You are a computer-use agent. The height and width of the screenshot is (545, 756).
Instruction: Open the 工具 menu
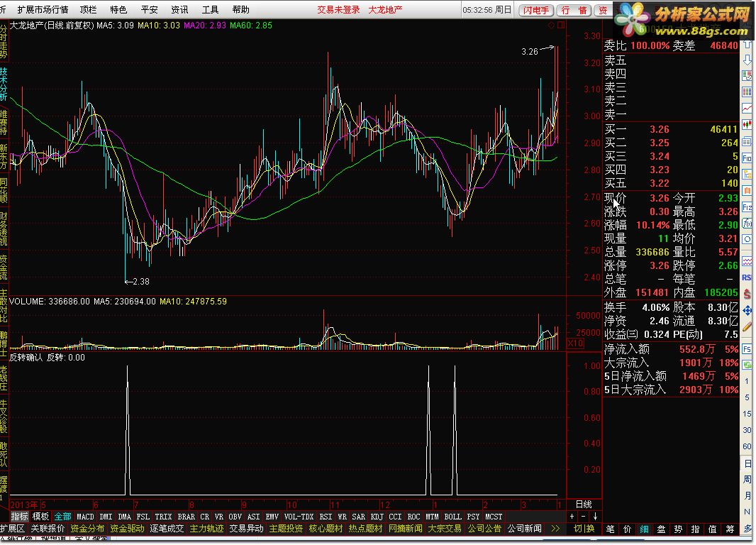210,10
